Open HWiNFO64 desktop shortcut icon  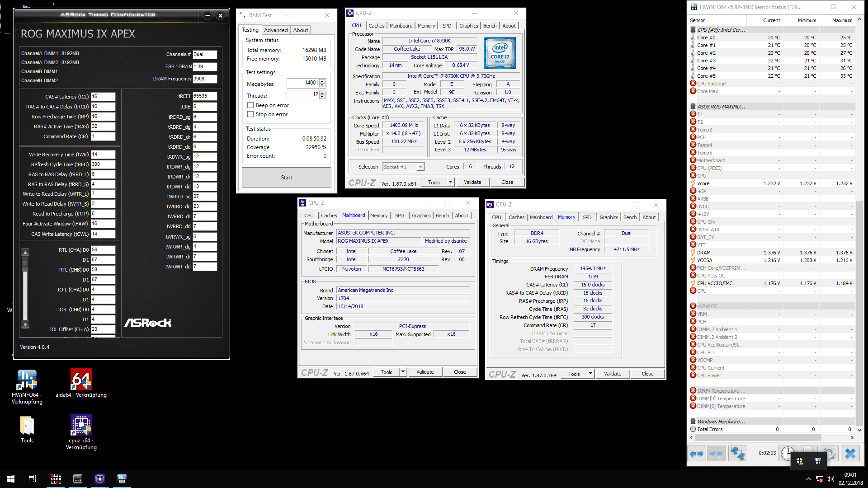point(27,380)
